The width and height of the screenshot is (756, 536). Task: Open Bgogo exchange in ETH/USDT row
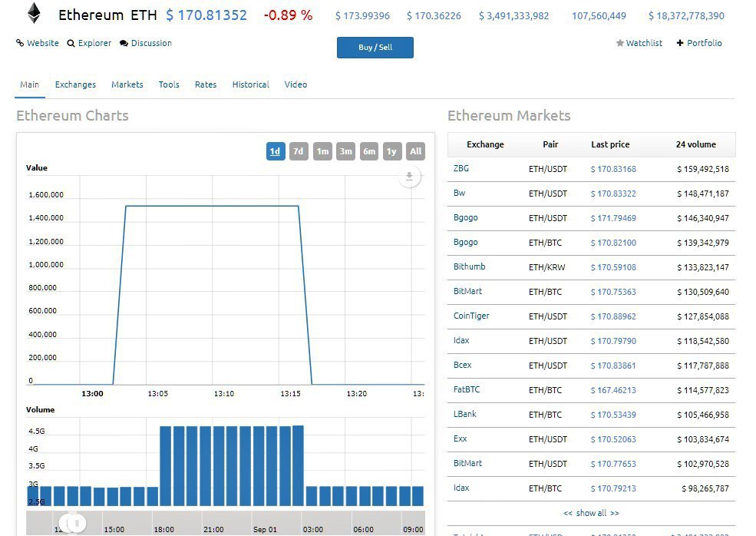(465, 217)
